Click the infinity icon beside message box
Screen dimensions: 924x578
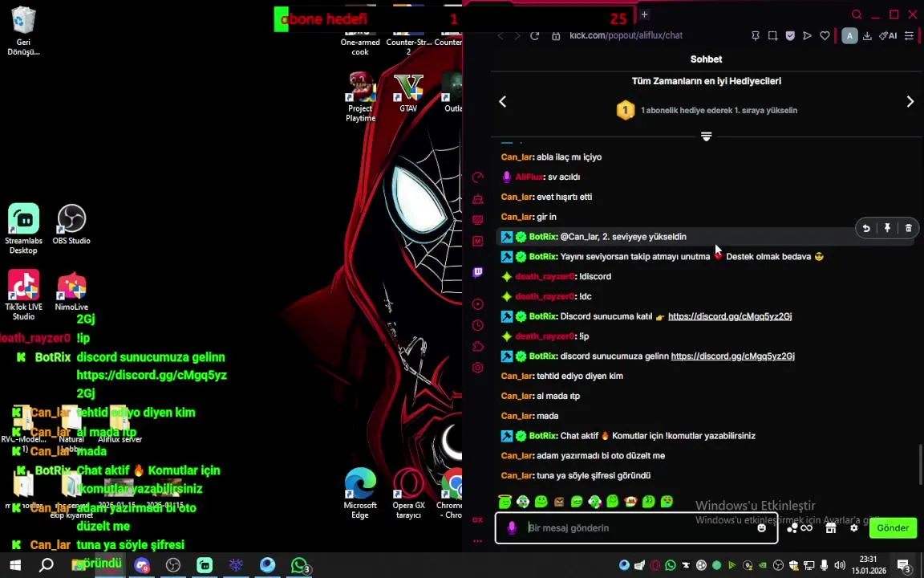(807, 528)
